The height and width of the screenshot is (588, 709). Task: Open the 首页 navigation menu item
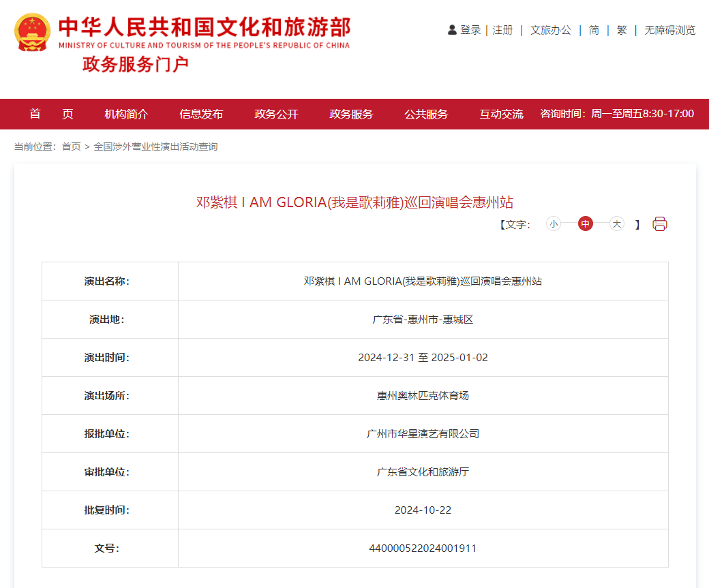click(51, 114)
